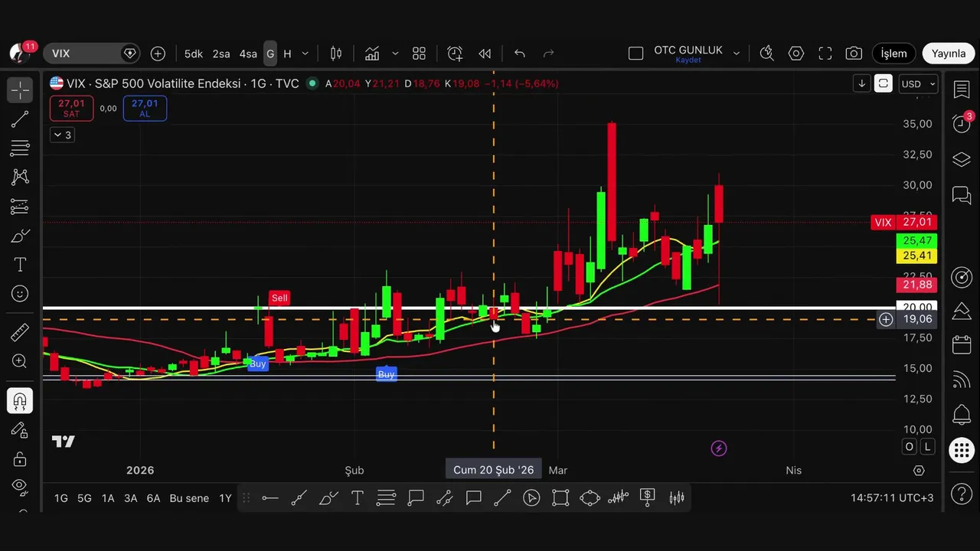Start bar replay mode
This screenshot has height=551, width=980.
tap(485, 54)
